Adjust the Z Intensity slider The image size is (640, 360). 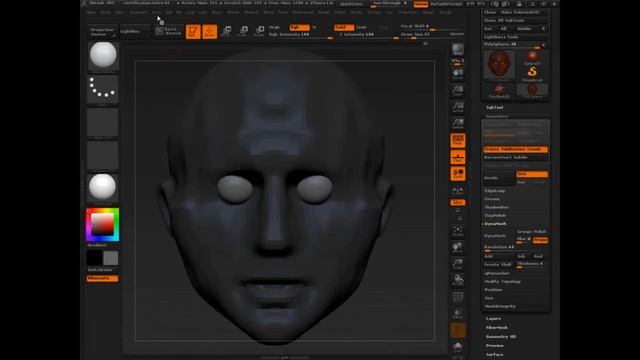tap(368, 35)
